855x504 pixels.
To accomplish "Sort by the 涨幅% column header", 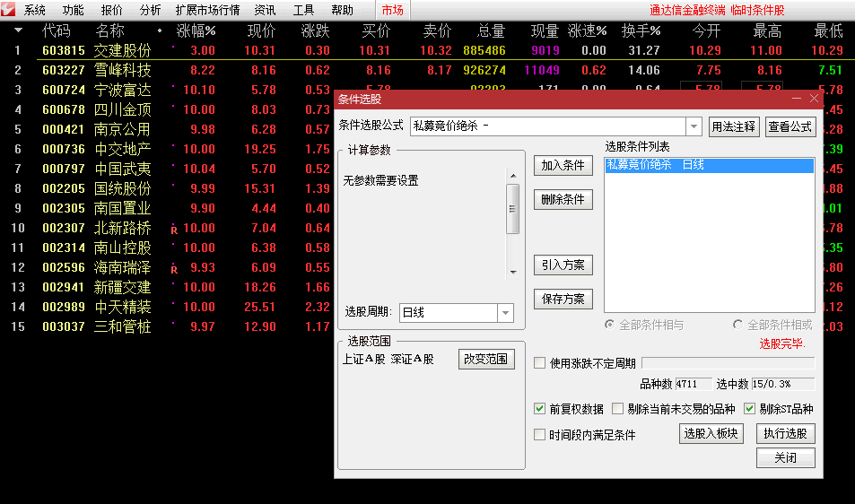I will [x=196, y=31].
